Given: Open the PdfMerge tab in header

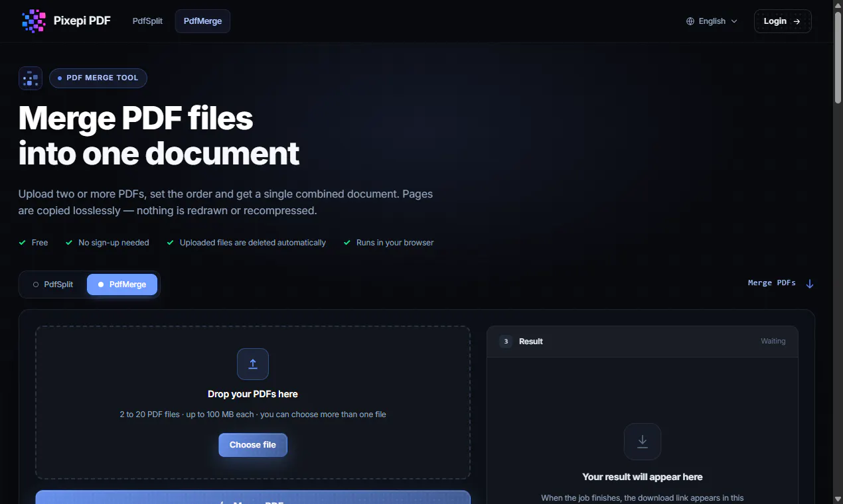Looking at the screenshot, I should click(202, 21).
